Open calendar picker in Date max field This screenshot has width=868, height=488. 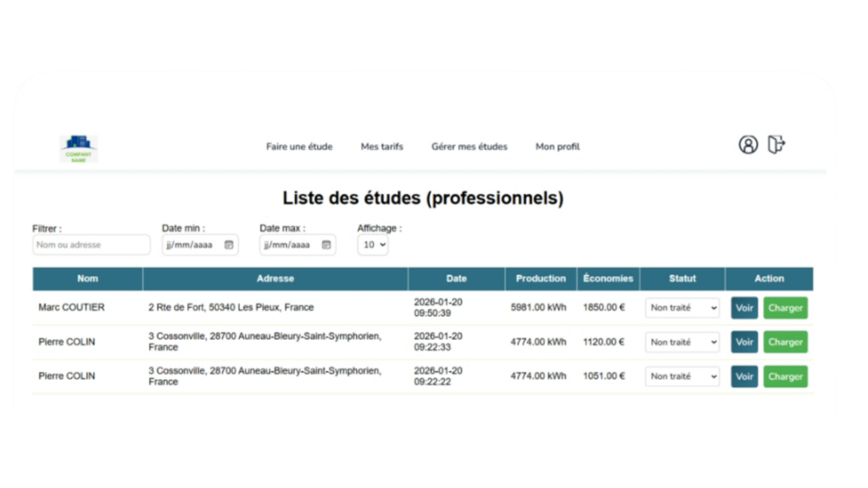coord(326,245)
